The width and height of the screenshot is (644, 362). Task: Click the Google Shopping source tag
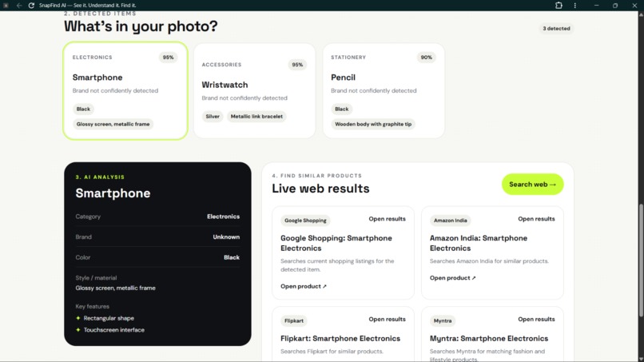click(x=305, y=221)
